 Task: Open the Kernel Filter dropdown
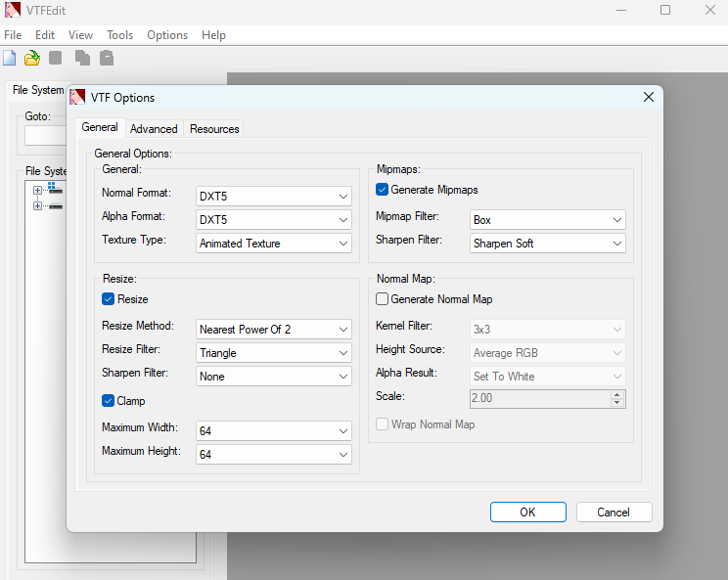tap(547, 329)
